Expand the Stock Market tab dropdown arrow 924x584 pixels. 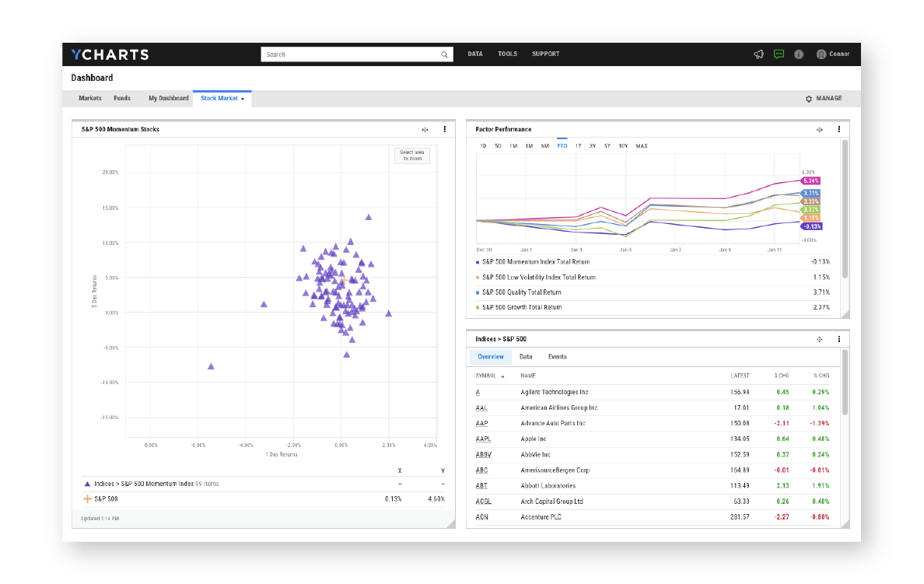(242, 99)
